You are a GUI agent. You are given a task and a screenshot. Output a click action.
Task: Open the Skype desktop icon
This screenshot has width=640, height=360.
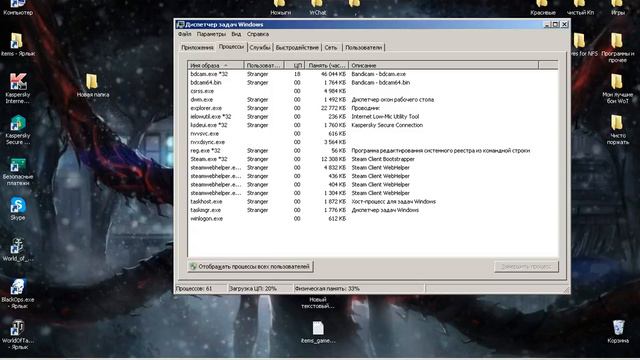[18, 205]
